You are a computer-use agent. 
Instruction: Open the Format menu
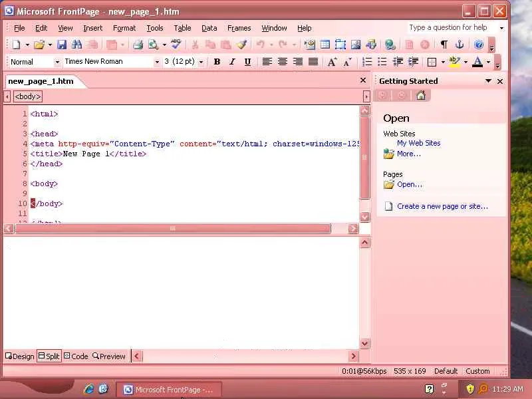[x=124, y=28]
